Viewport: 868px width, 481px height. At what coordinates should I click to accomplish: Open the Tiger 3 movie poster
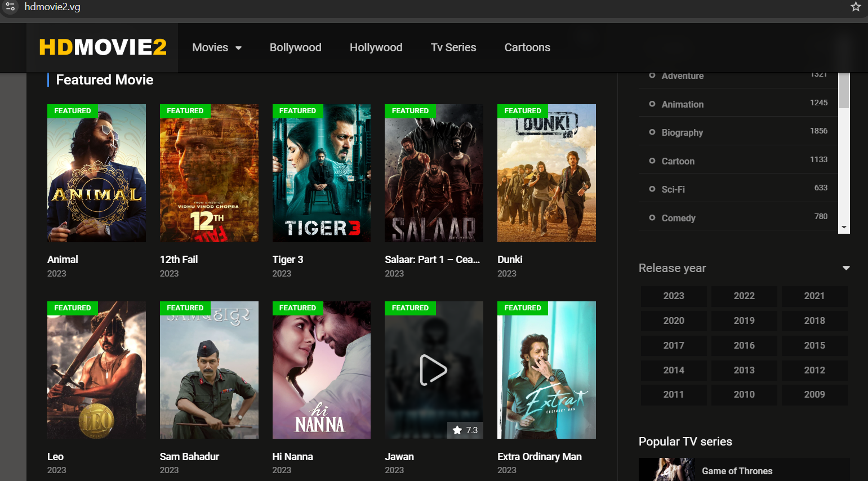click(322, 173)
